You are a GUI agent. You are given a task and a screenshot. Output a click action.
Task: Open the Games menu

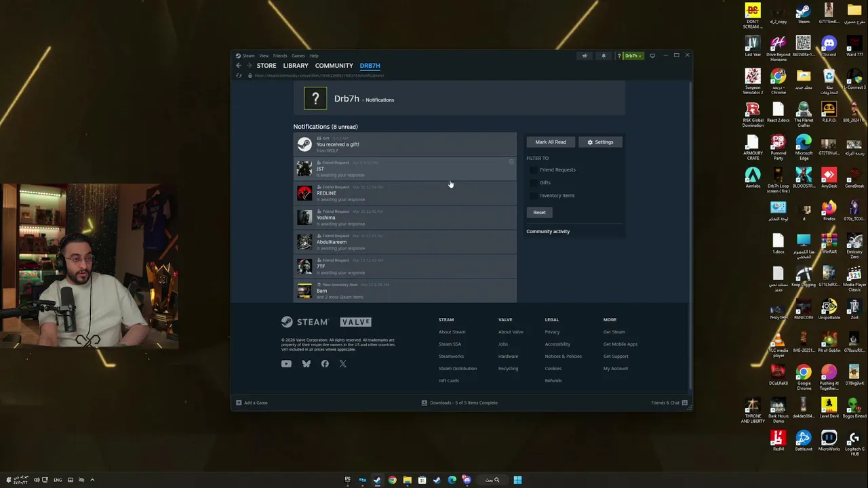point(298,56)
